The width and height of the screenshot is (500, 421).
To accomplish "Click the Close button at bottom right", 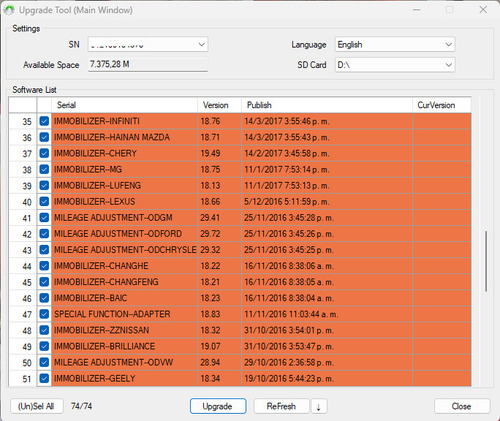I will coord(462,406).
